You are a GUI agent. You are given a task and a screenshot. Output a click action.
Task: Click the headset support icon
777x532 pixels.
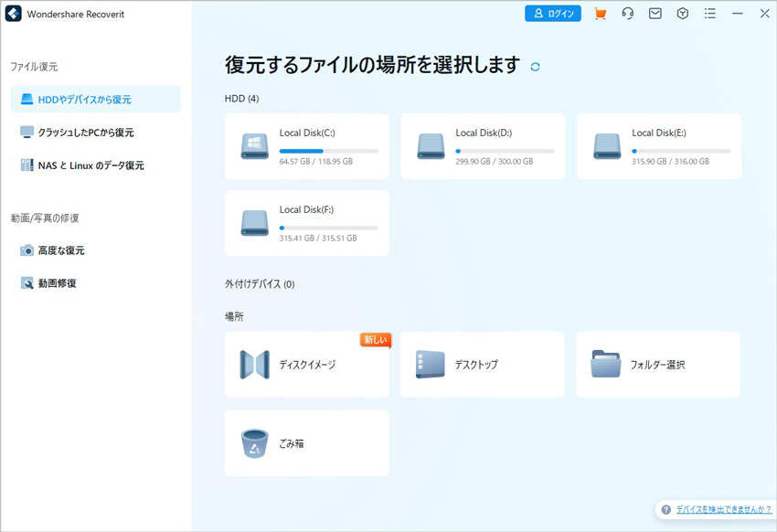tap(627, 13)
